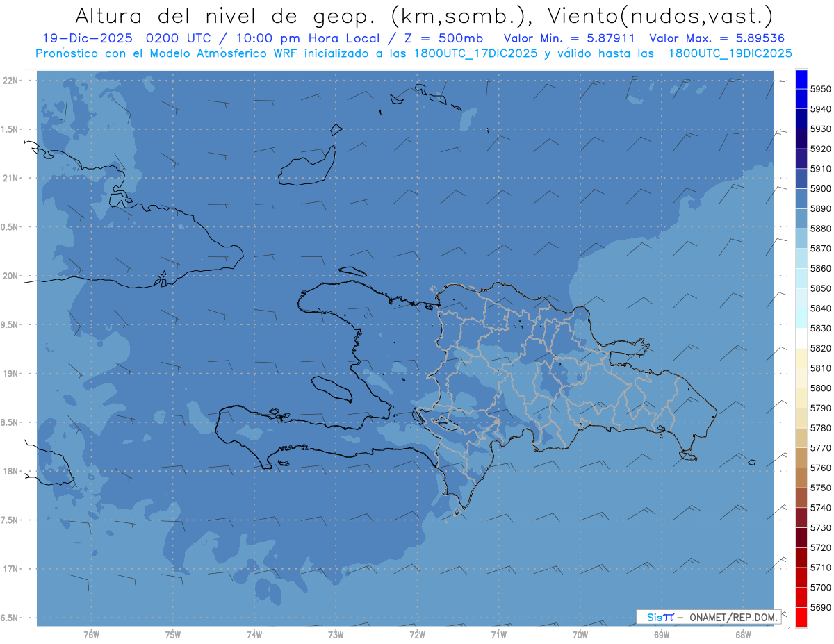The width and height of the screenshot is (834, 644).
Task: Click the 5690 color bar label
Action: pyautogui.click(x=821, y=607)
